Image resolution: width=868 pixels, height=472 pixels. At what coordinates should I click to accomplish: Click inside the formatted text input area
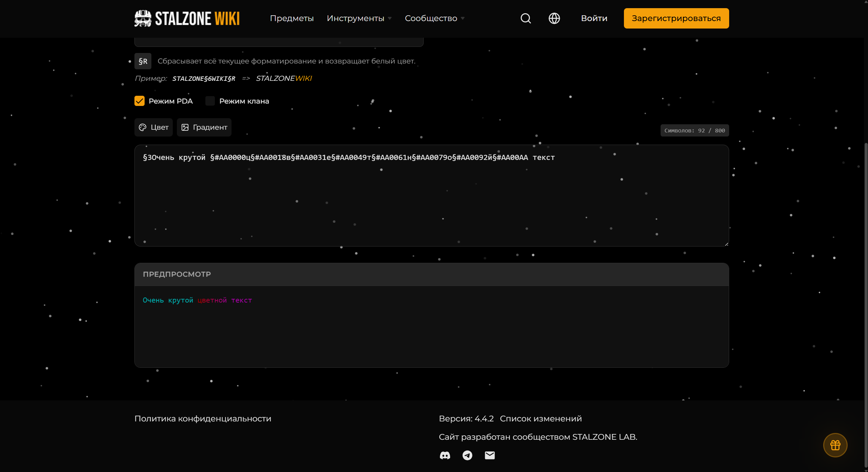(431, 196)
